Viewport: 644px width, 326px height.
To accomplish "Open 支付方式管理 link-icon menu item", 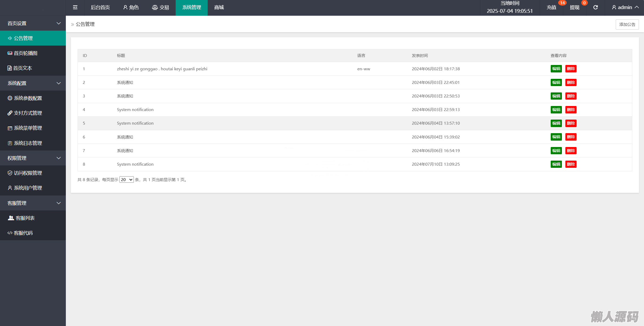I will pyautogui.click(x=28, y=113).
